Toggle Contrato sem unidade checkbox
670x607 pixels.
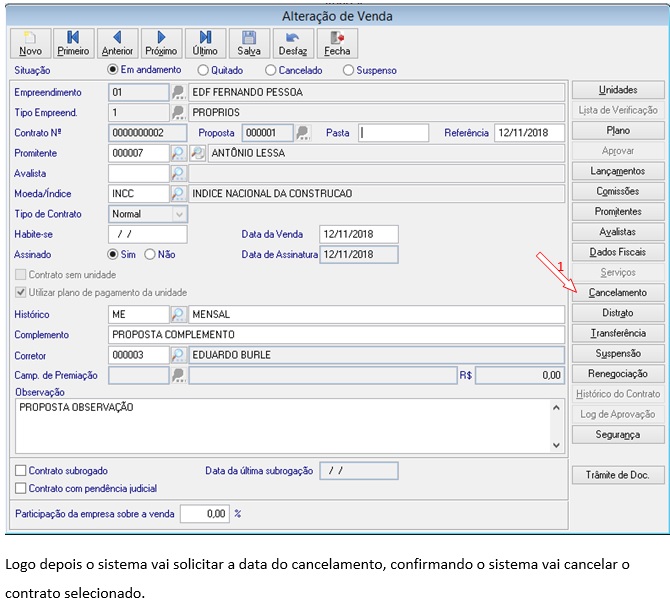(x=66, y=275)
